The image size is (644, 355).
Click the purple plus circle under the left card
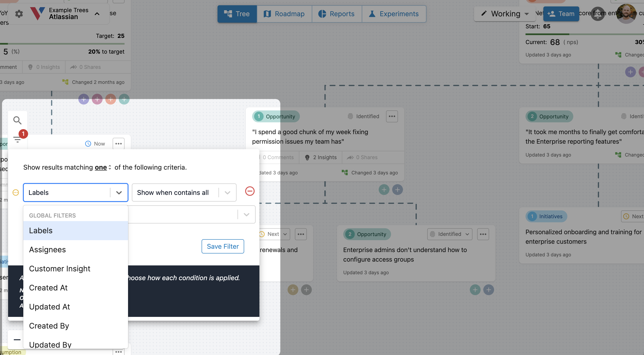[84, 99]
